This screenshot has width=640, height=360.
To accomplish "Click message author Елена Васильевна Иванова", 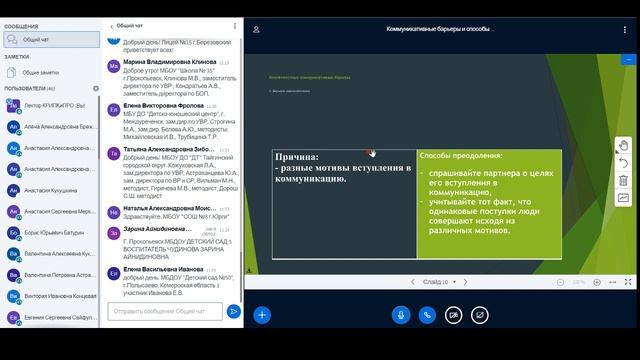I will click(x=163, y=269).
